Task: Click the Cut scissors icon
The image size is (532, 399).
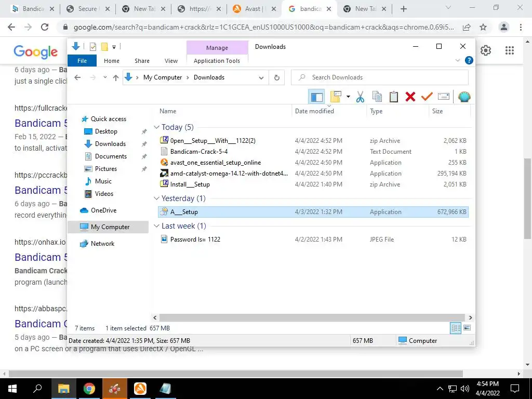Action: 360,97
